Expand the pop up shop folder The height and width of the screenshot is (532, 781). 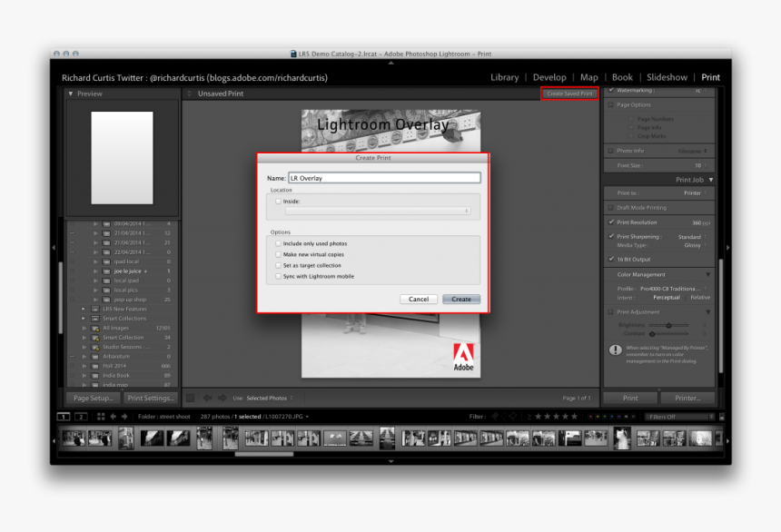(95, 300)
